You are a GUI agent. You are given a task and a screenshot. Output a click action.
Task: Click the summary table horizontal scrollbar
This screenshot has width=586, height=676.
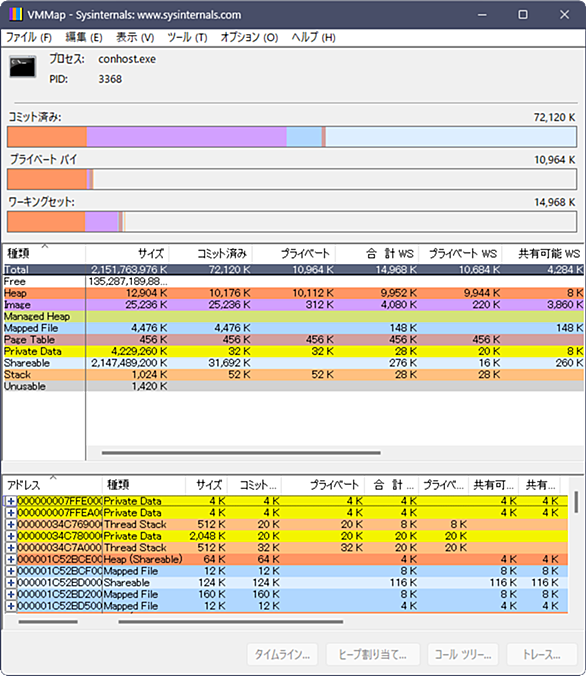point(241,453)
